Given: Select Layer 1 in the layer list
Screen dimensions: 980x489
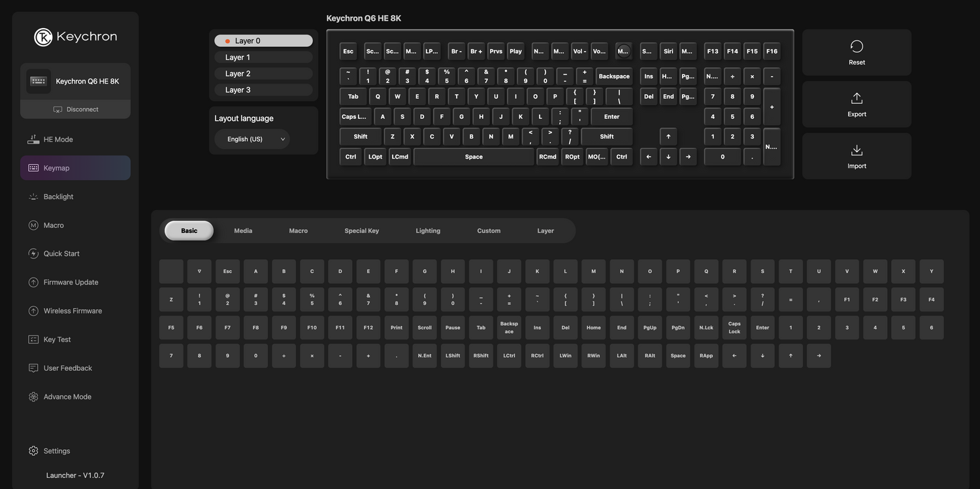Looking at the screenshot, I should click(x=263, y=57).
